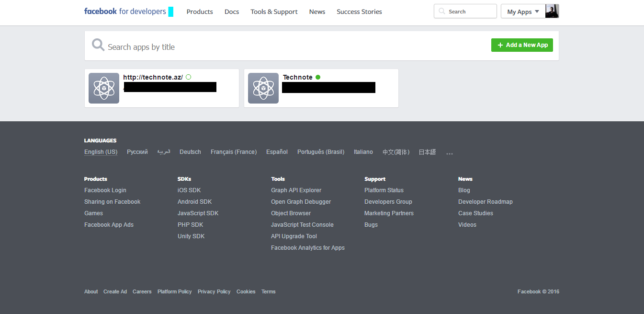
Task: Show more languages via ellipsis
Action: click(x=449, y=153)
